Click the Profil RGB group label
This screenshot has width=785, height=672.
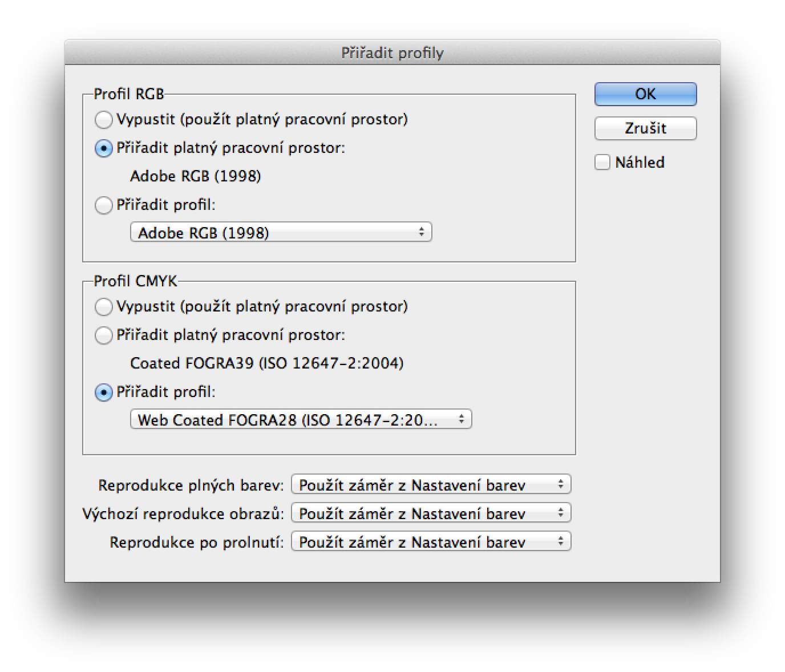coord(129,94)
